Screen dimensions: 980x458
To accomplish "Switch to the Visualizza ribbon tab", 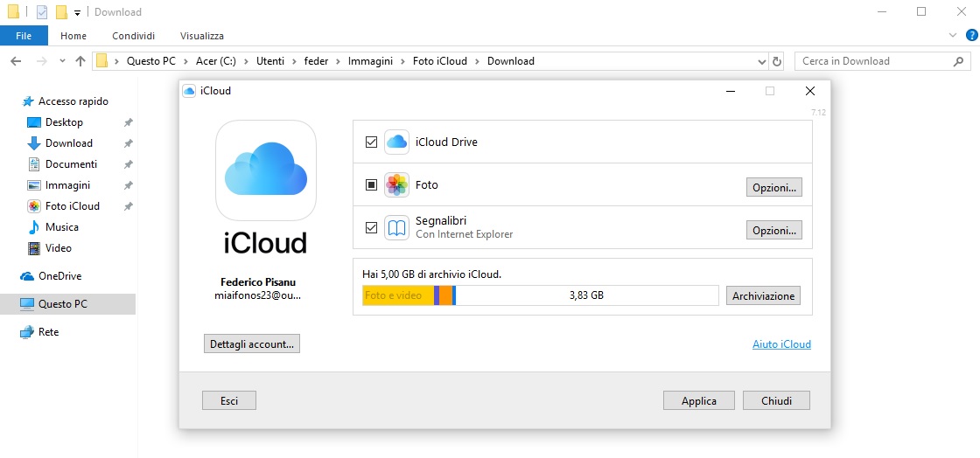I will point(202,36).
